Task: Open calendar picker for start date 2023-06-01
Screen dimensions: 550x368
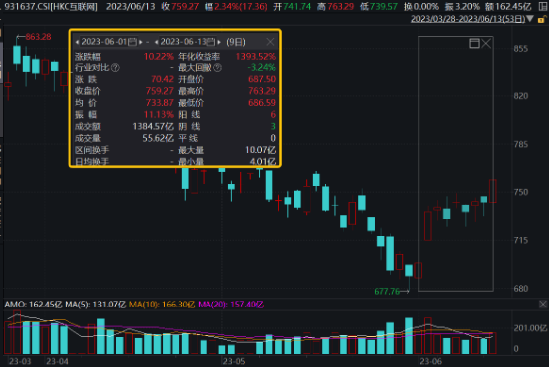Action: coord(132,42)
